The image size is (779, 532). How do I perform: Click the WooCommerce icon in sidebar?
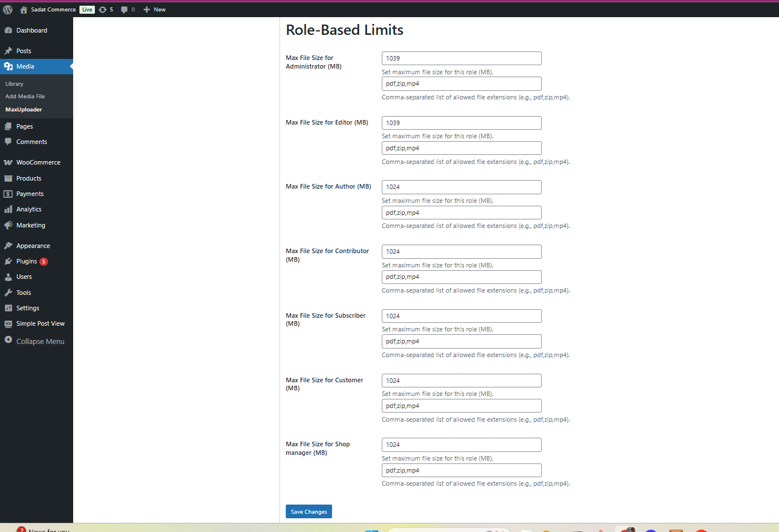pos(9,163)
